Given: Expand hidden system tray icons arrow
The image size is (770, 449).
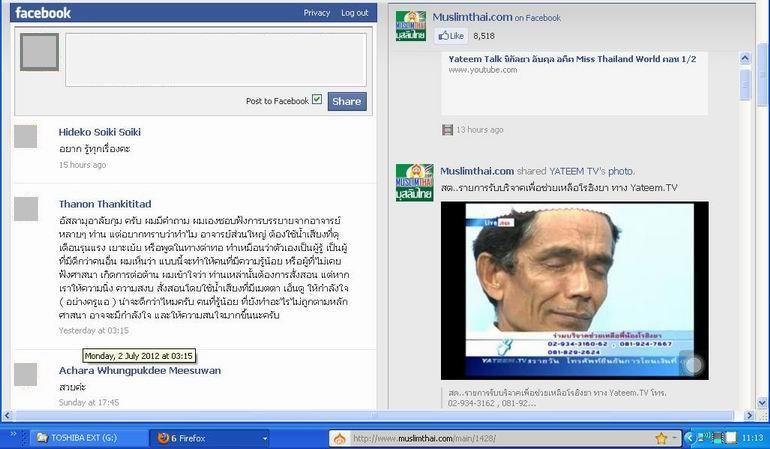Looking at the screenshot, I should (689, 438).
